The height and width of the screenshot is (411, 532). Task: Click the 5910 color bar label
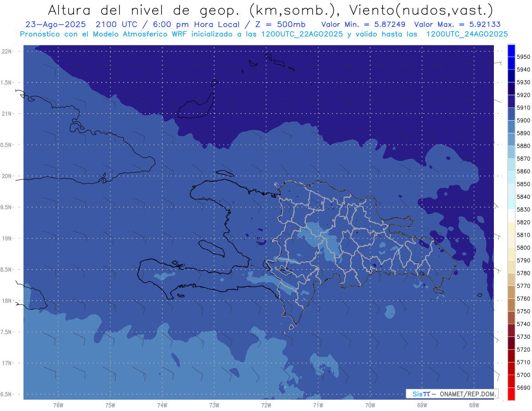523,108
